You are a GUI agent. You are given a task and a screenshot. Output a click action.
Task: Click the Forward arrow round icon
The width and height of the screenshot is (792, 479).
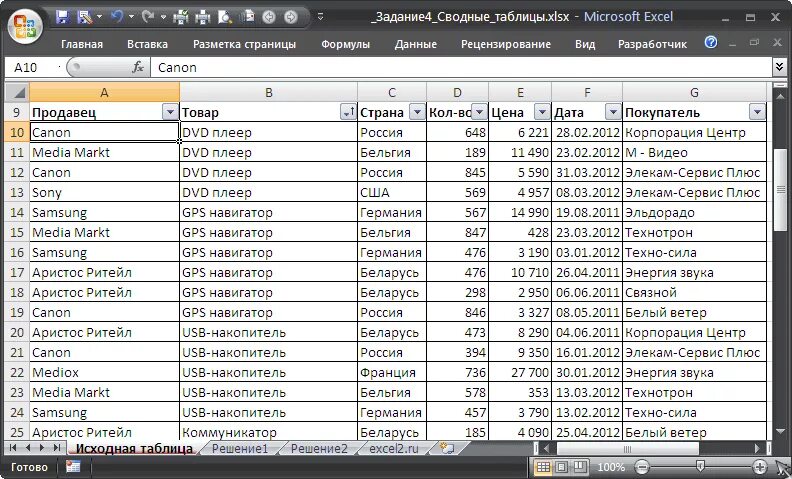tap(291, 17)
